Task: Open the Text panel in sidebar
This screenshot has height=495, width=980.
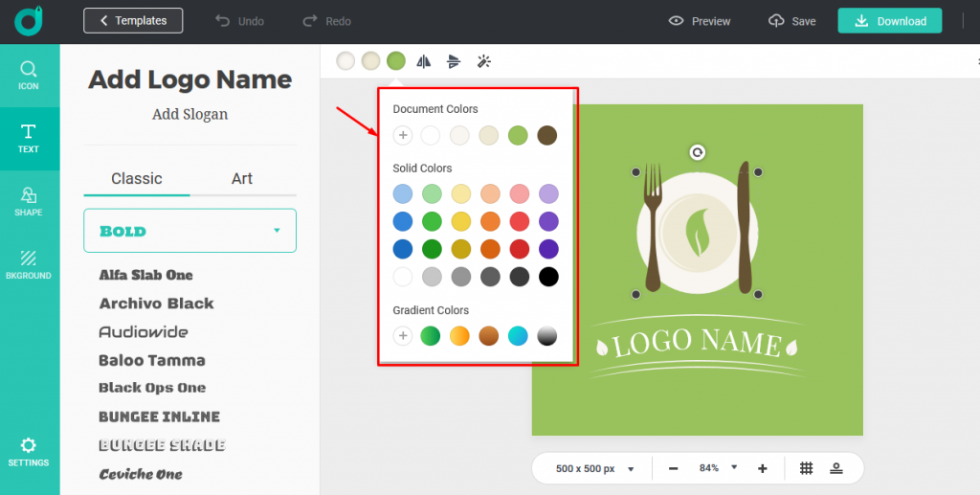Action: click(x=28, y=138)
